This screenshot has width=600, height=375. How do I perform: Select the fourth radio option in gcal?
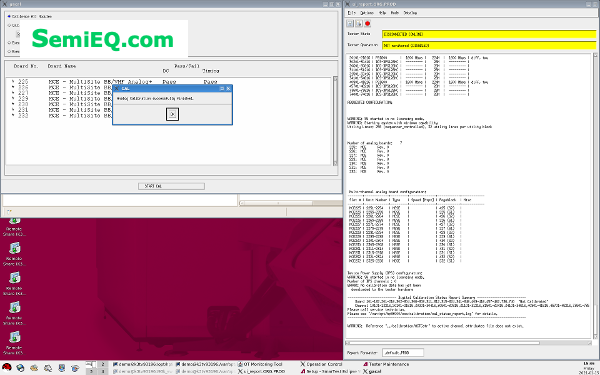tap(9, 51)
